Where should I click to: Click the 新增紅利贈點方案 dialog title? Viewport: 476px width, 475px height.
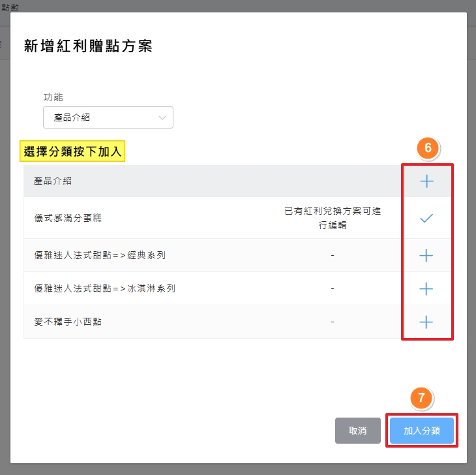(x=88, y=46)
